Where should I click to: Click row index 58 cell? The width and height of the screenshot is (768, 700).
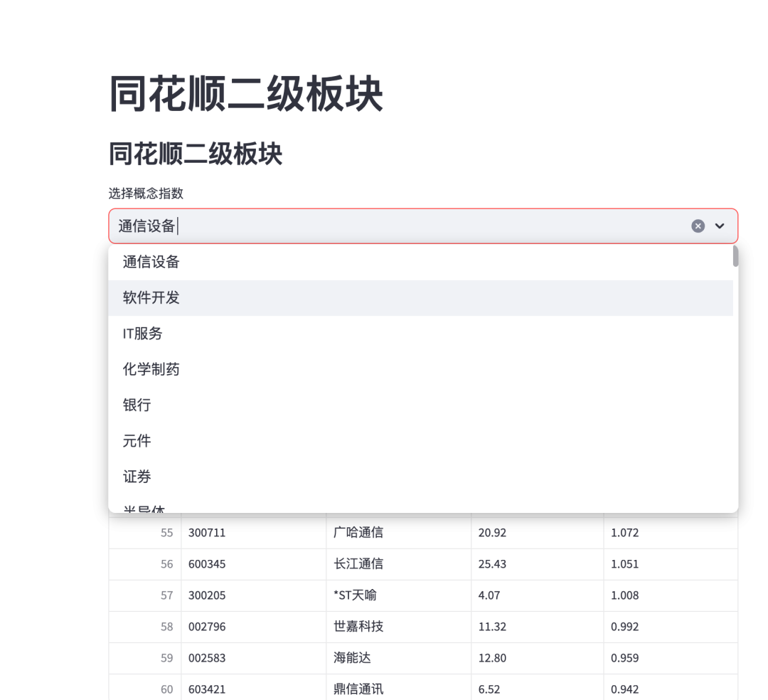pos(145,627)
